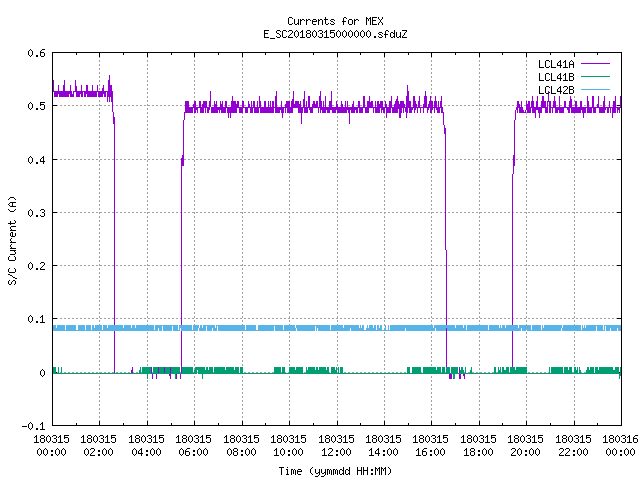Viewport: 640px width, 480px height.
Task: Click the x-axis tick label 180315 04:00
Action: (146, 445)
